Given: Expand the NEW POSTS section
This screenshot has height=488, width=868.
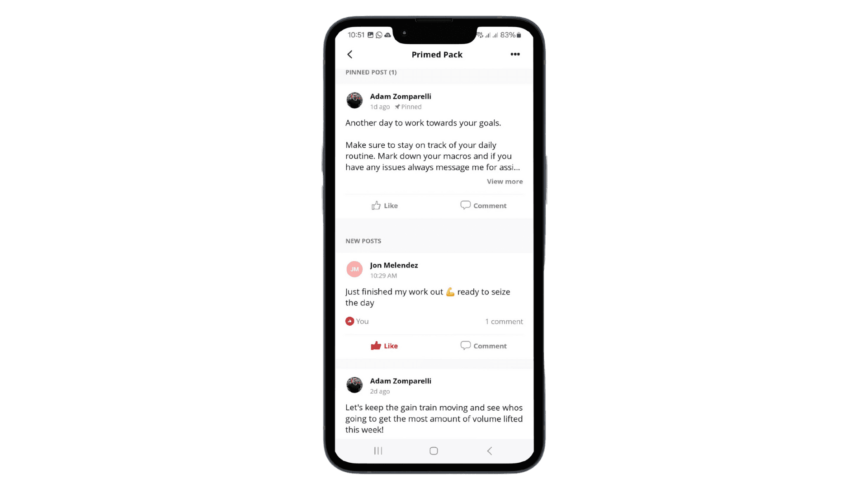Looking at the screenshot, I should coord(363,241).
